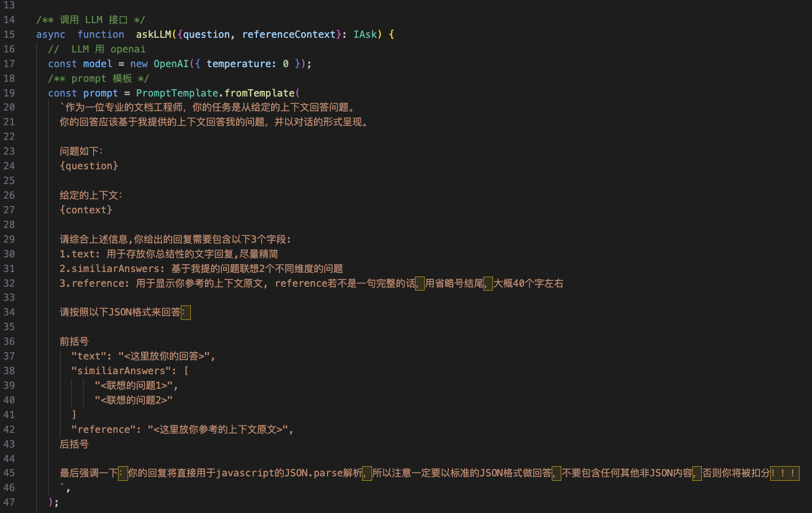Click the highlighted exclamation marks on line 45

click(784, 473)
